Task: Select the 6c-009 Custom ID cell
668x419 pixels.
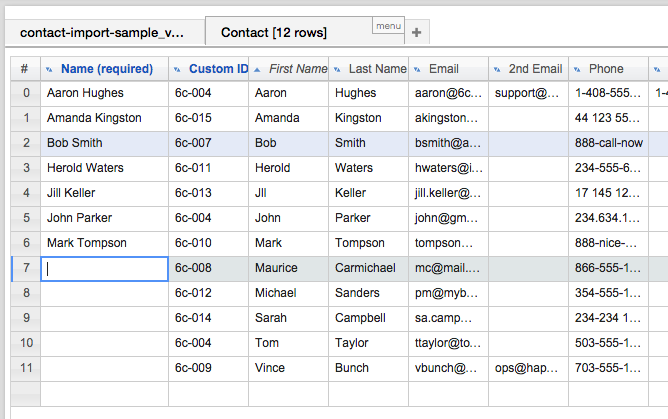Action: [x=207, y=368]
